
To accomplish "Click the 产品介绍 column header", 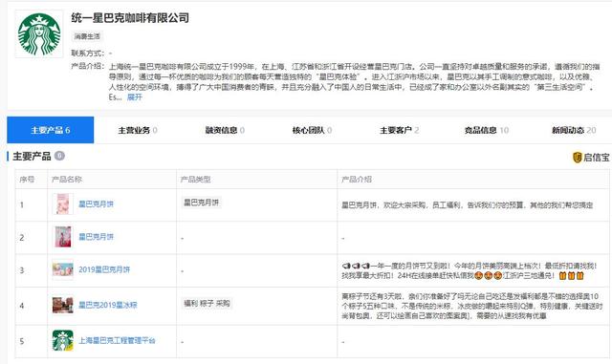I will [x=357, y=179].
